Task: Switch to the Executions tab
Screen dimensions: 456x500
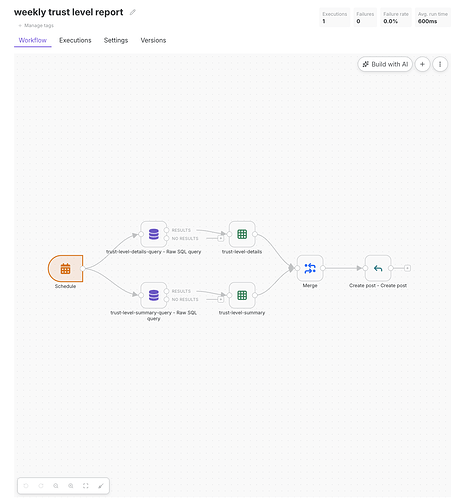Action: point(75,40)
